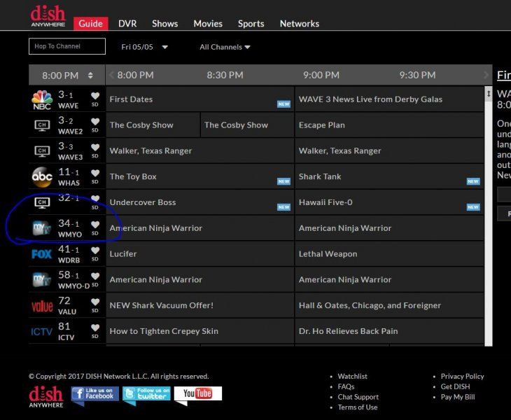Select Hall & Oates, Chicago, and Foreigner listing
511x420 pixels.
click(x=389, y=305)
